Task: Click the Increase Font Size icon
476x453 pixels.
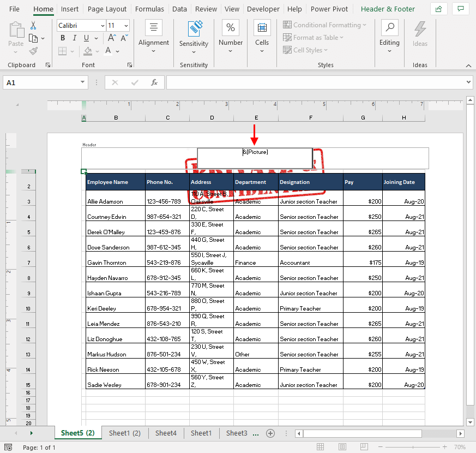Action: point(111,38)
